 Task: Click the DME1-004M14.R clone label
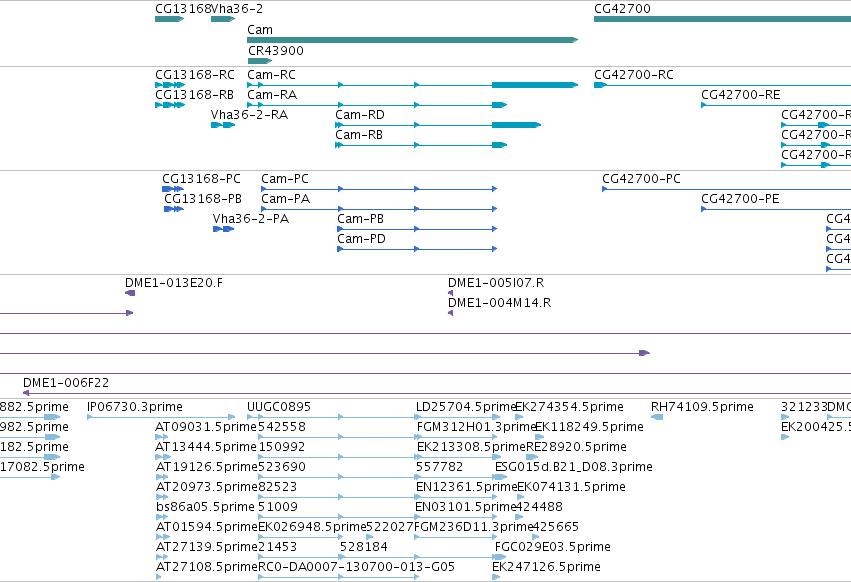click(x=499, y=303)
